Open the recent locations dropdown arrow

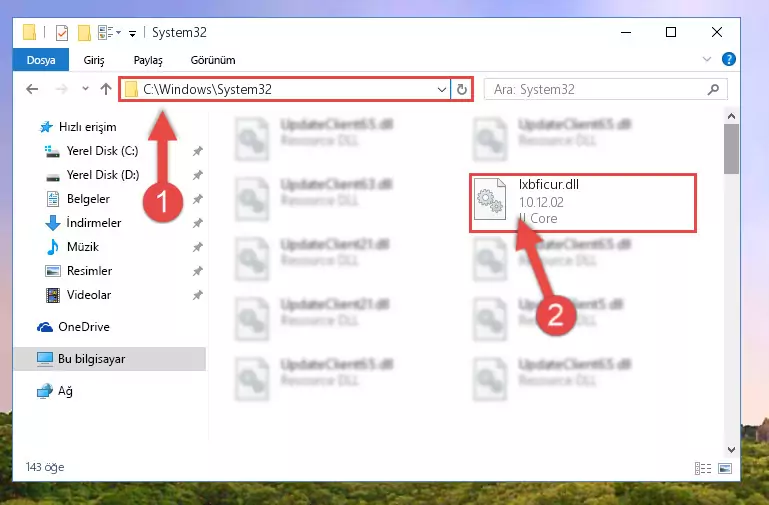(x=85, y=89)
